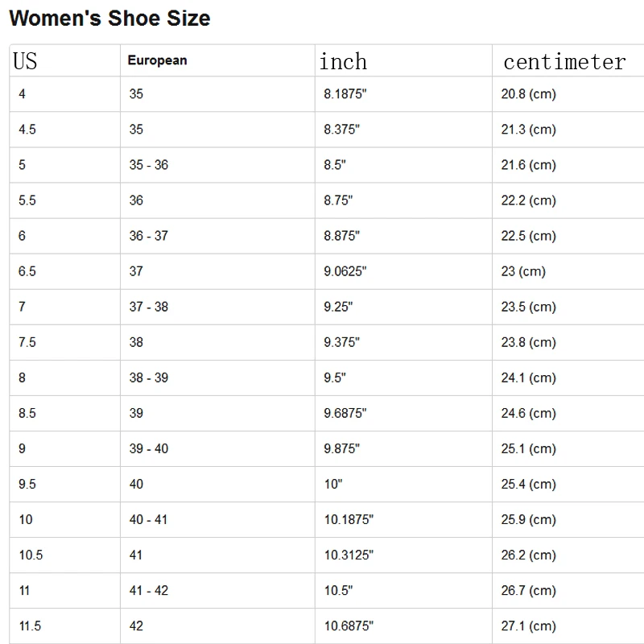Image resolution: width=644 pixels, height=644 pixels.
Task: Select the 23 (cm) measurement cell
Action: point(523,271)
